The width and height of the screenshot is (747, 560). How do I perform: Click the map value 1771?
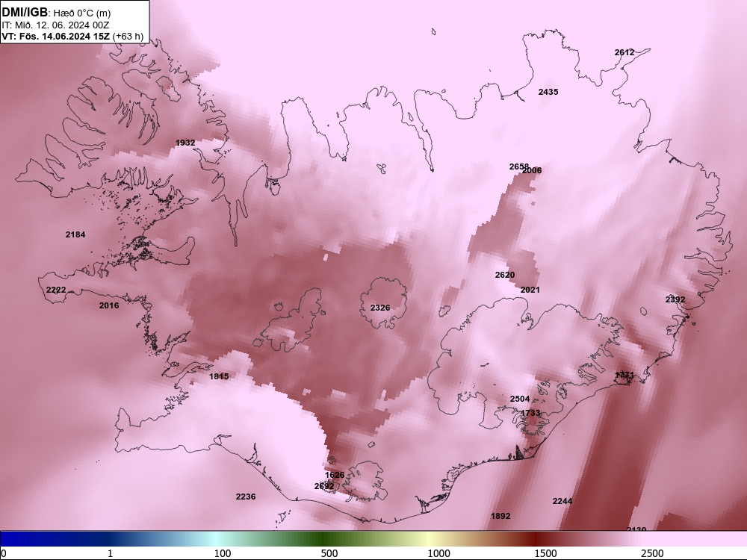coord(624,375)
